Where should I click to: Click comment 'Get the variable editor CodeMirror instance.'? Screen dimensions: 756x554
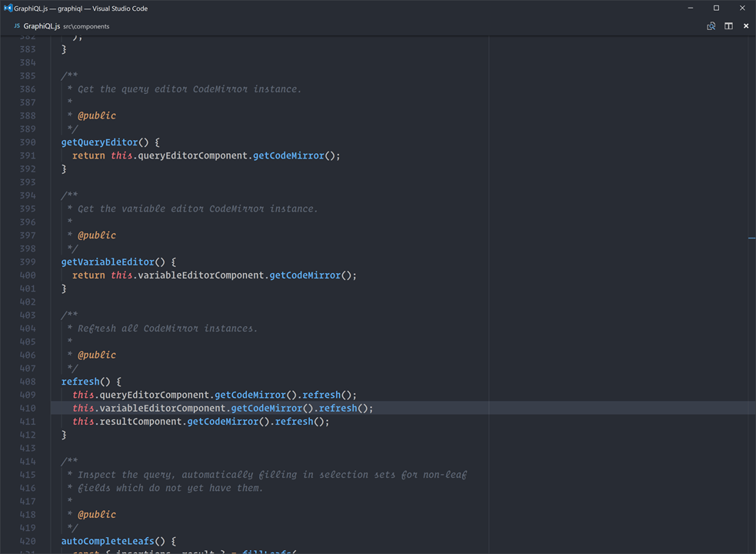coord(198,209)
